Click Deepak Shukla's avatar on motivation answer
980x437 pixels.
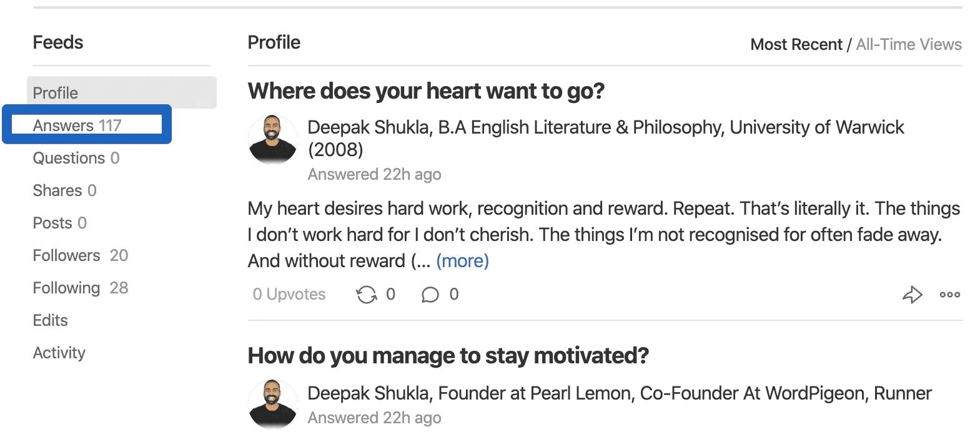(273, 404)
